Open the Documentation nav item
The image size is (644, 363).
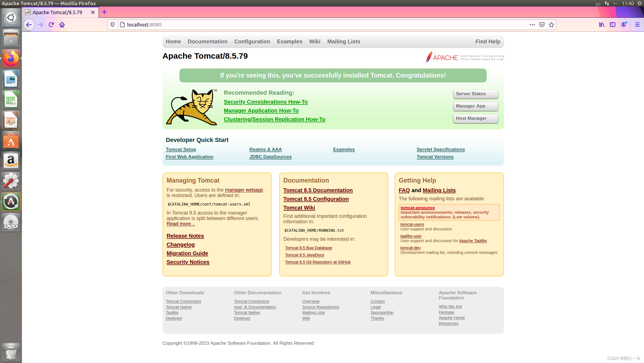click(x=207, y=41)
